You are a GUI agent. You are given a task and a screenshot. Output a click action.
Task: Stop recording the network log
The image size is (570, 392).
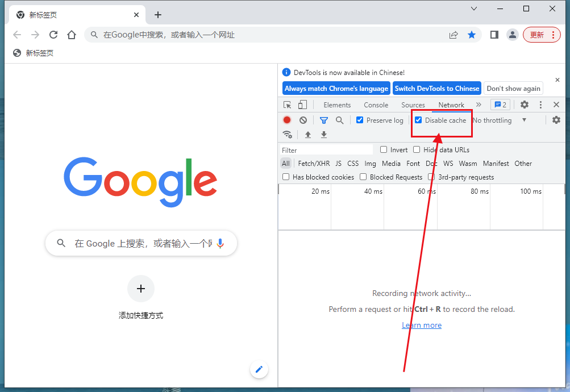(x=287, y=120)
